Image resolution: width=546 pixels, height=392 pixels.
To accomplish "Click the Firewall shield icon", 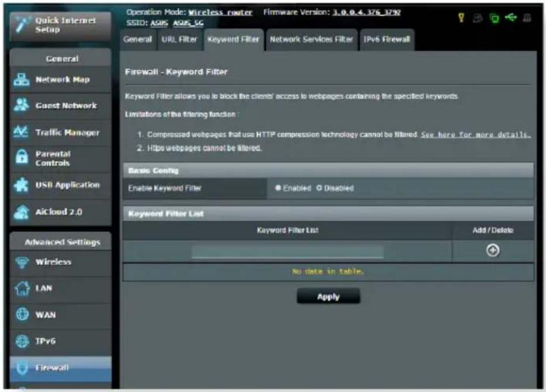I will [x=22, y=367].
